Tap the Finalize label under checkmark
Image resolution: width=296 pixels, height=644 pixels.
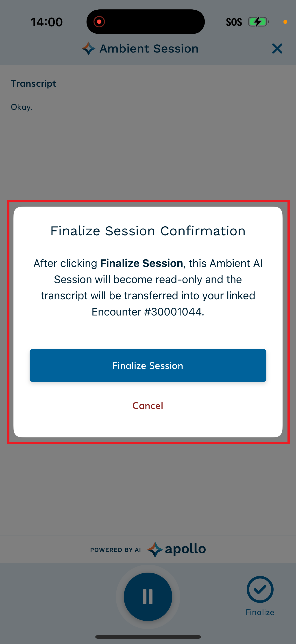click(x=260, y=612)
